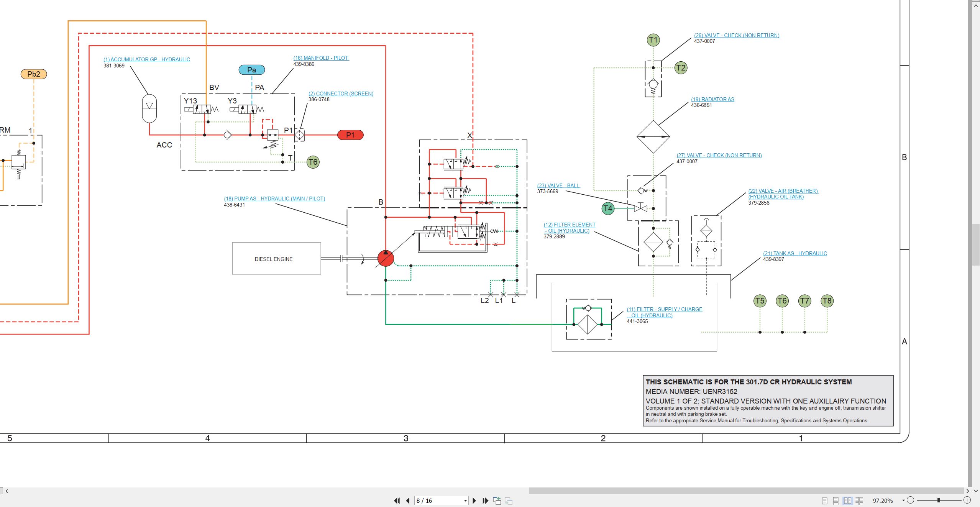Click the red hydraulic pump symbol
Screen dimensions: 980x507
[386, 258]
